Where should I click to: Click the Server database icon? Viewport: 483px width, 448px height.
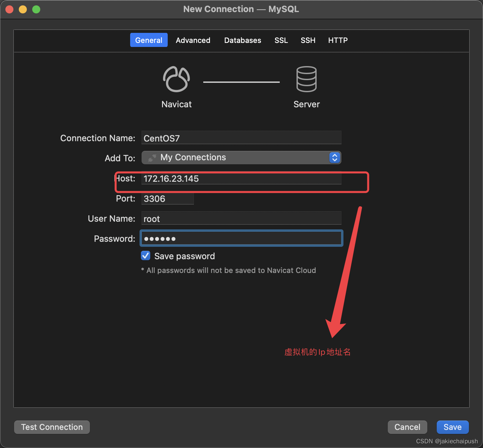click(307, 79)
